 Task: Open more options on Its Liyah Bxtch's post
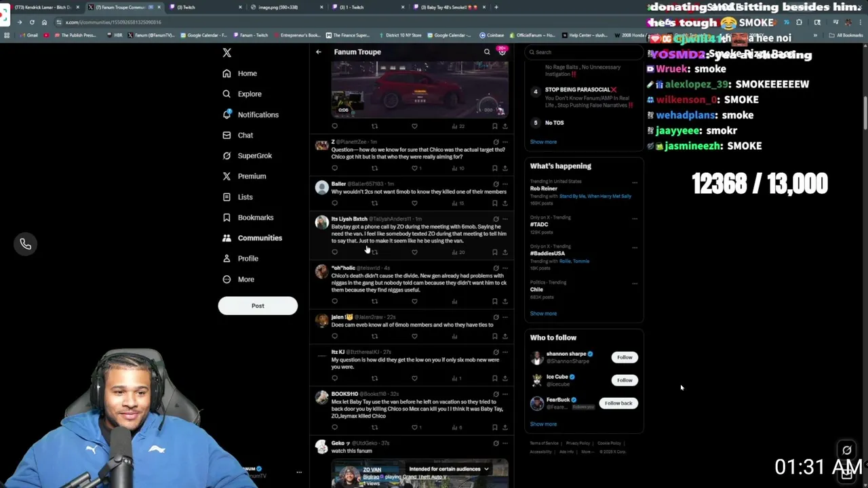(x=505, y=219)
